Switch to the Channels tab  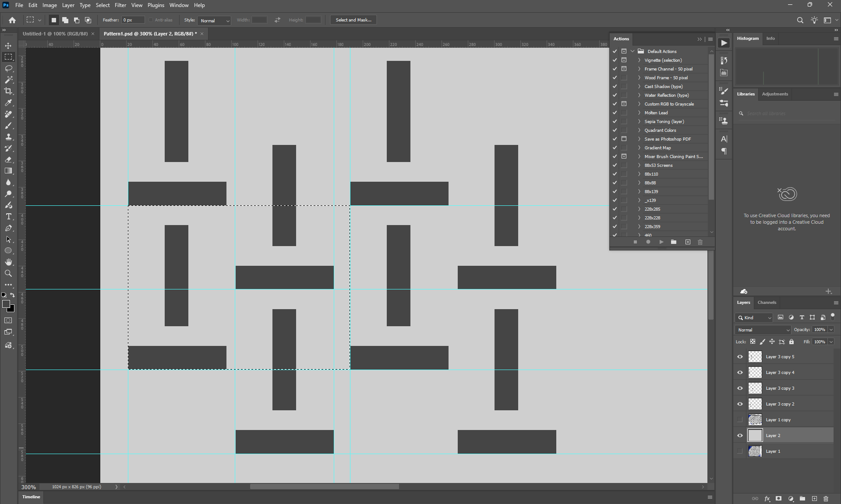(767, 303)
